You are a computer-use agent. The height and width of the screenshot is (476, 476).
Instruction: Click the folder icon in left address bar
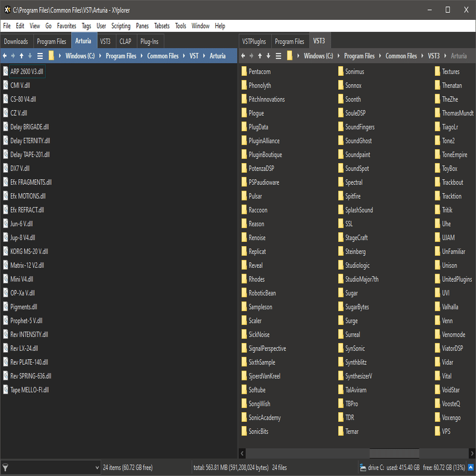click(51, 55)
